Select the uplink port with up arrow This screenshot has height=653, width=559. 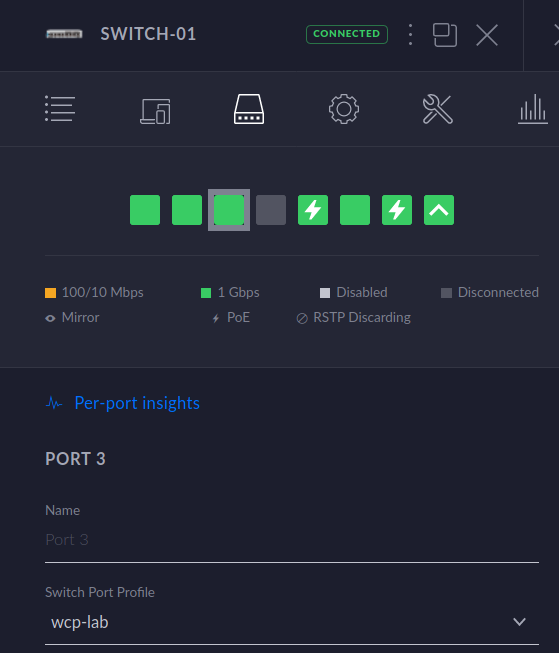439,210
